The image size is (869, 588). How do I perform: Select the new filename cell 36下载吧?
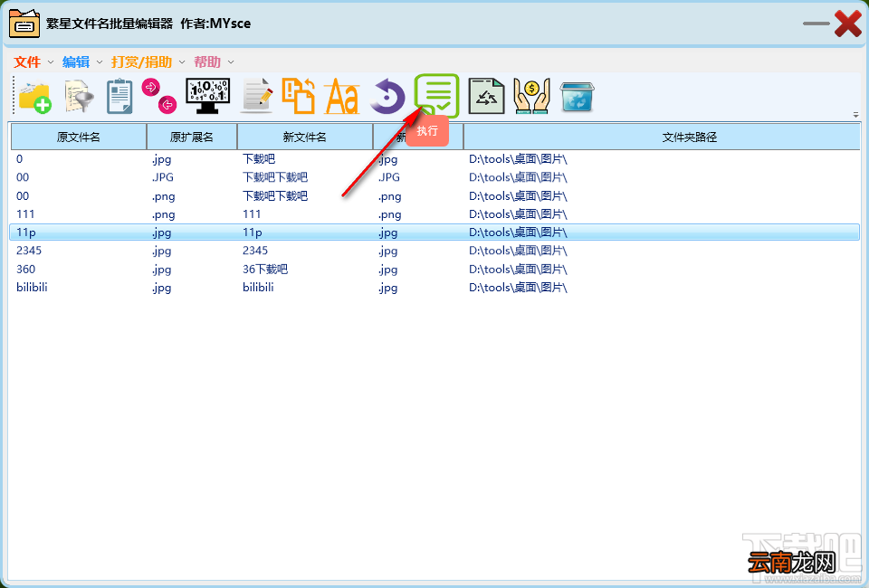(265, 269)
